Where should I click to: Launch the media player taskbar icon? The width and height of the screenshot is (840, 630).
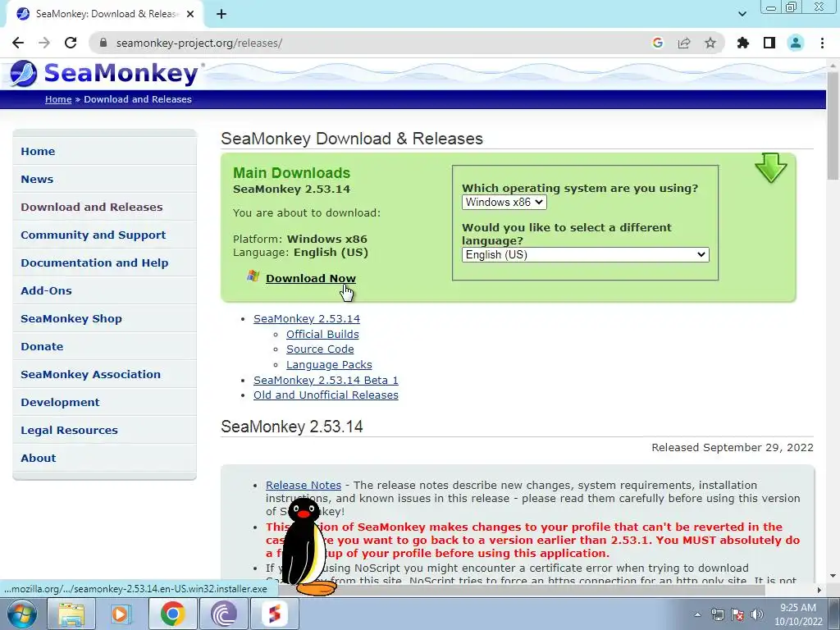point(121,614)
